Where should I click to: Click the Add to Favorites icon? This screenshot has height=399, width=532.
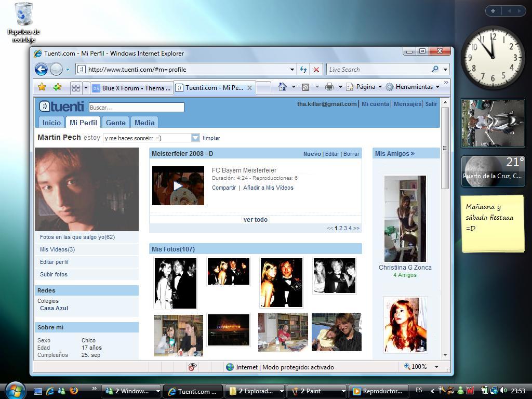pyautogui.click(x=57, y=87)
